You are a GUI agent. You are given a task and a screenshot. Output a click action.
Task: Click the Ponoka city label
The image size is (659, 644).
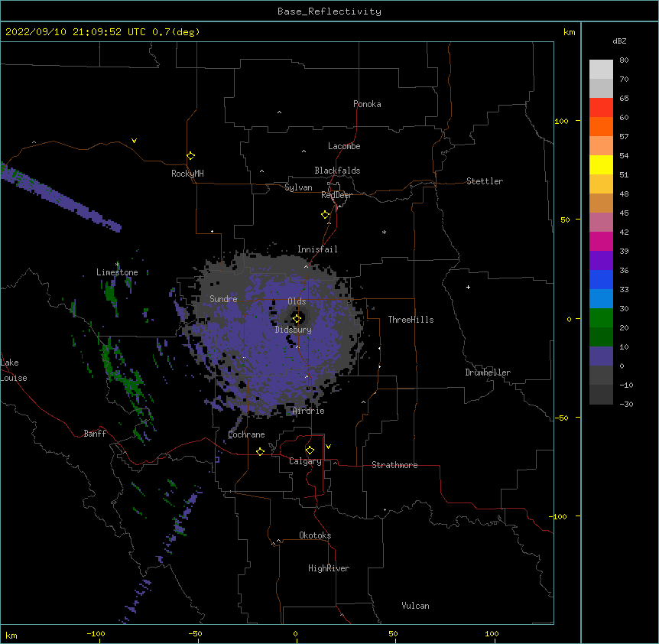[x=367, y=104]
